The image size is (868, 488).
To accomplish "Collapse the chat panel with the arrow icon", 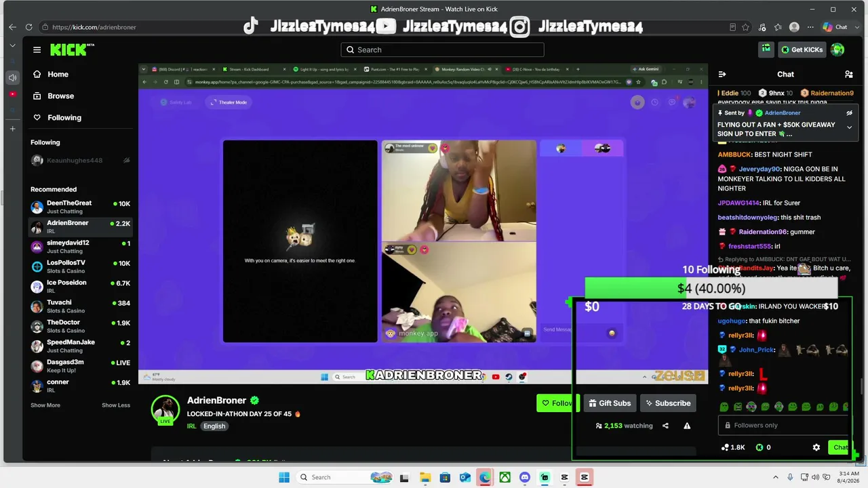I will [x=722, y=75].
